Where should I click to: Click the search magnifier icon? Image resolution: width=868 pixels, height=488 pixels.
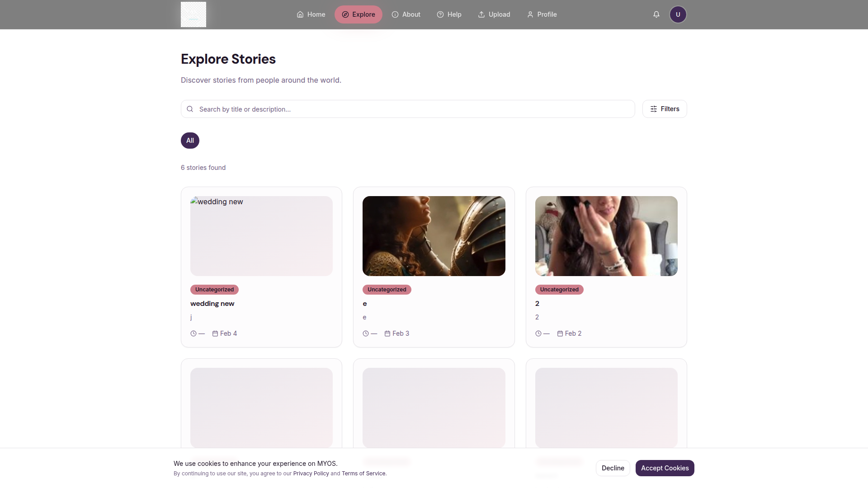[190, 109]
